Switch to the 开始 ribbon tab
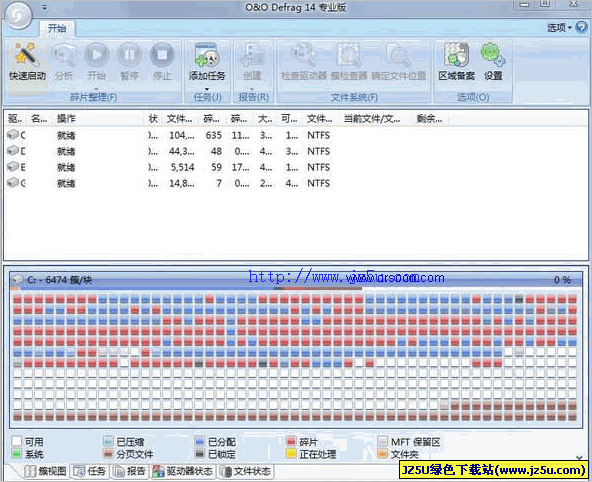Viewport: 592px width, 482px height. click(57, 28)
